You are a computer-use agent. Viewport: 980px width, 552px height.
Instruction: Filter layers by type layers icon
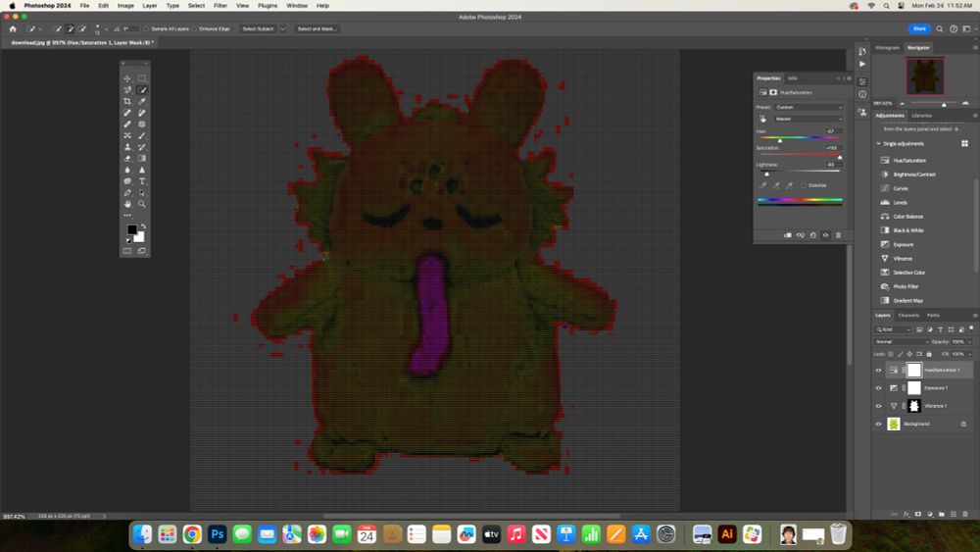point(940,329)
